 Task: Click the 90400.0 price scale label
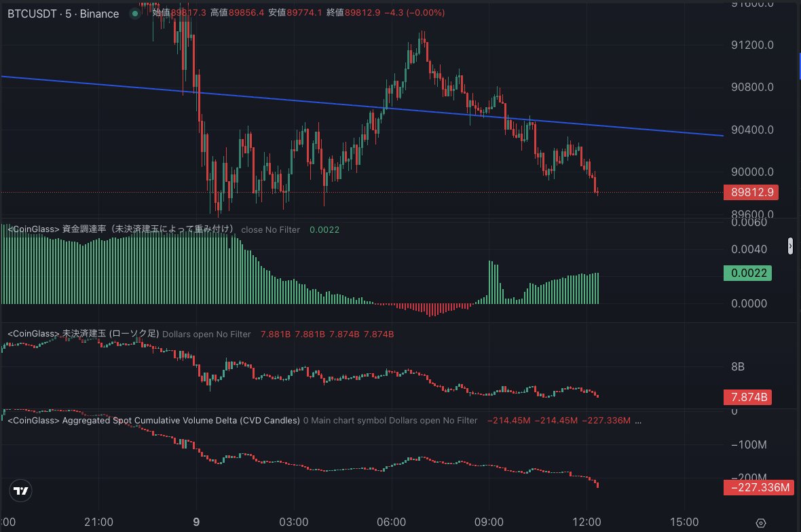(x=752, y=130)
